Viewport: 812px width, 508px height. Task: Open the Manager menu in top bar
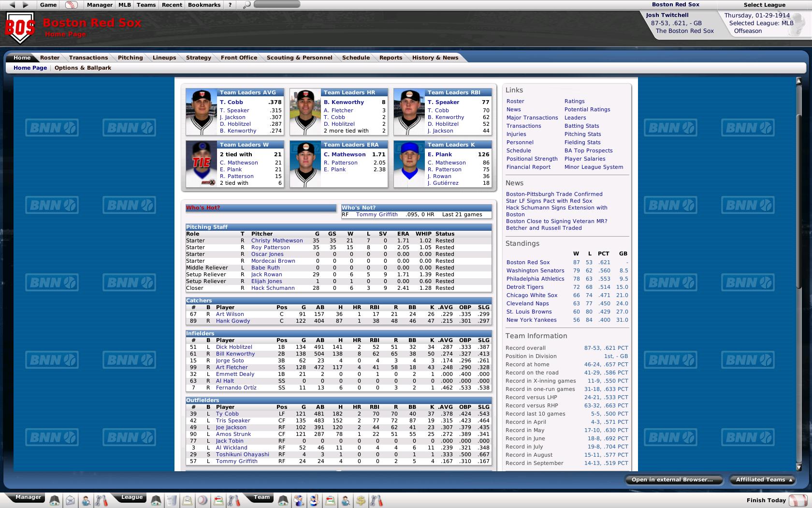[100, 5]
